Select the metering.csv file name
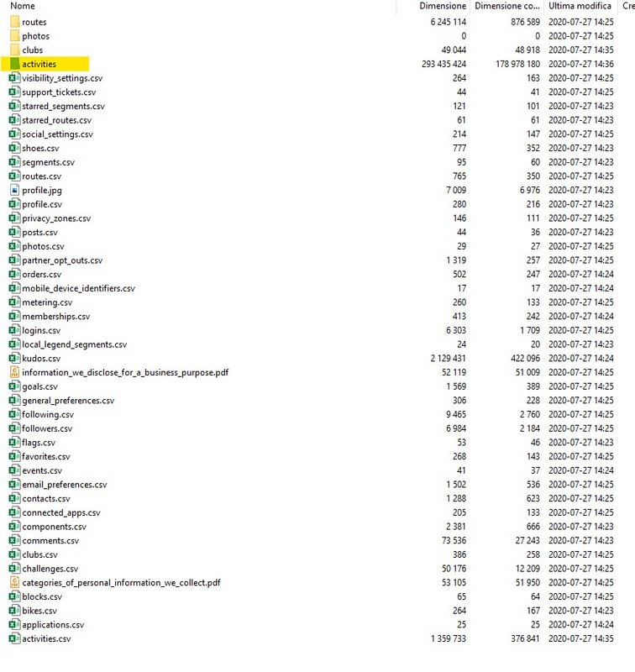The width and height of the screenshot is (635, 672). pos(47,302)
